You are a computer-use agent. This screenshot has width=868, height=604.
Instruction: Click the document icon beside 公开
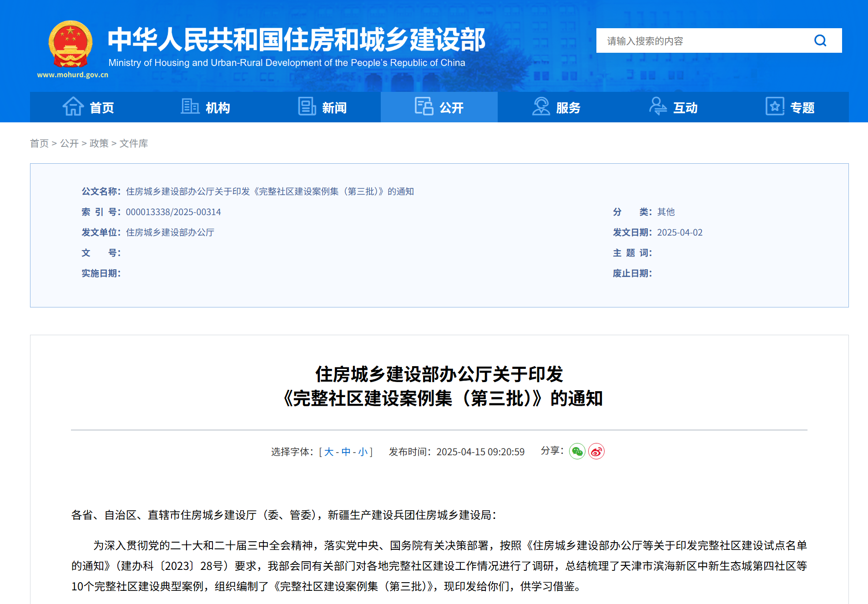[424, 106]
